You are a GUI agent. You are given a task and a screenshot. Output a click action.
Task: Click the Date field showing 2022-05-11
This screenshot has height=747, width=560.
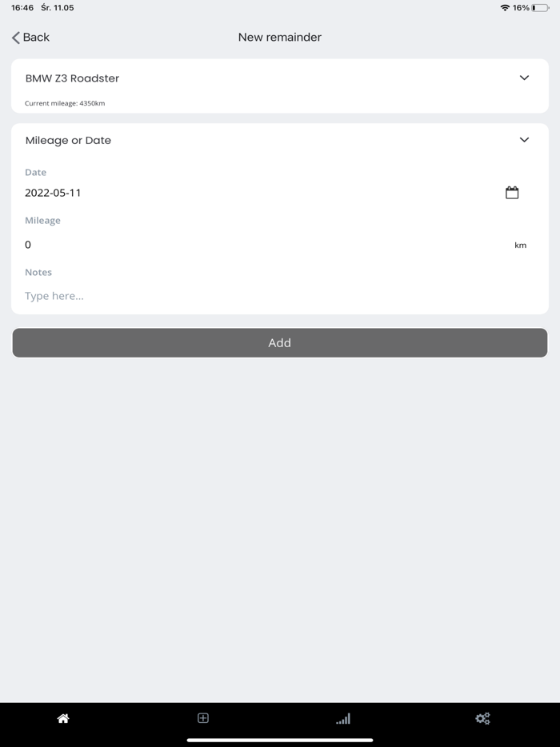(x=52, y=193)
